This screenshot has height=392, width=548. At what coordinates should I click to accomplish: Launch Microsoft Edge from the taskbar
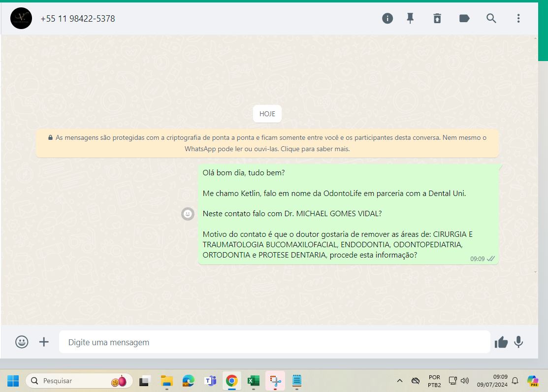(x=189, y=381)
